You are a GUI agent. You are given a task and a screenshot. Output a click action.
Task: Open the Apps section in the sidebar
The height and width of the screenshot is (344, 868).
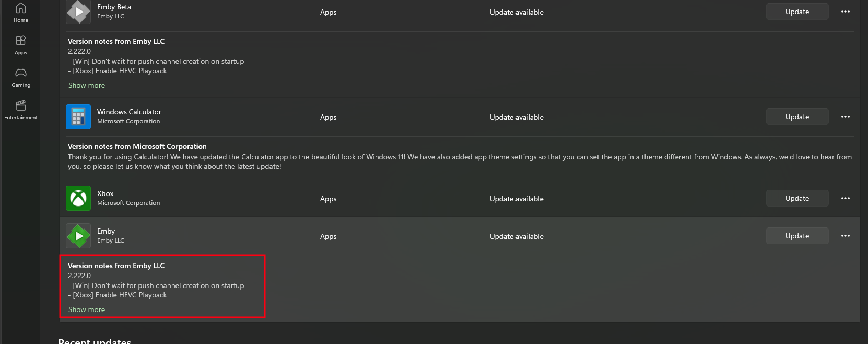(x=21, y=45)
